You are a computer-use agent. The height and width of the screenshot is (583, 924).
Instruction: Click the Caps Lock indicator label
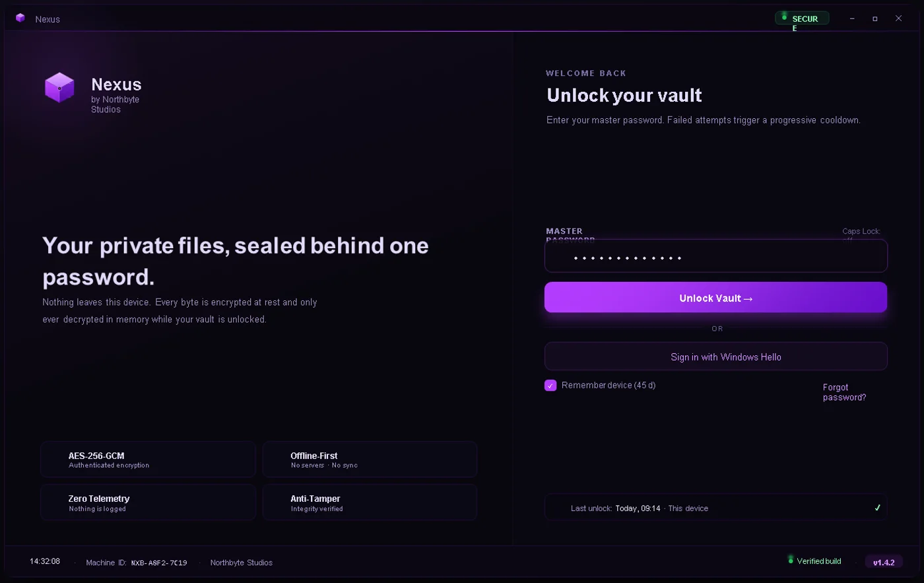861,233
